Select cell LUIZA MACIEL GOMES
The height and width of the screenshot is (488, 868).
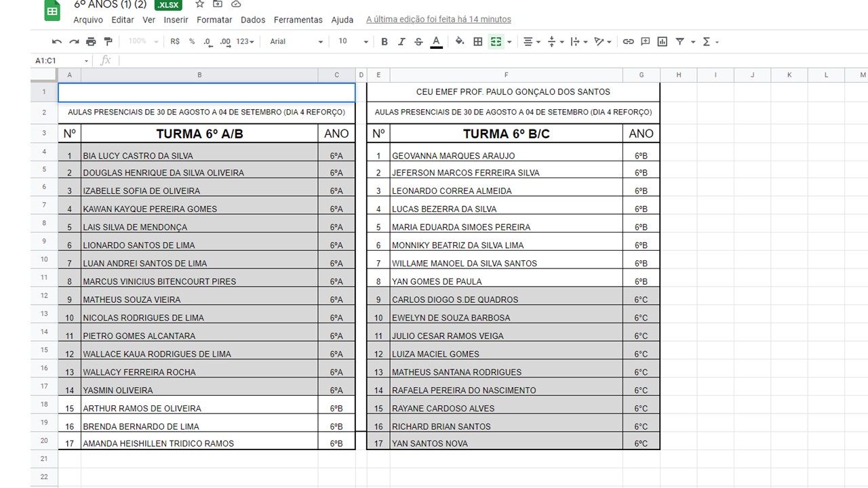click(x=507, y=350)
